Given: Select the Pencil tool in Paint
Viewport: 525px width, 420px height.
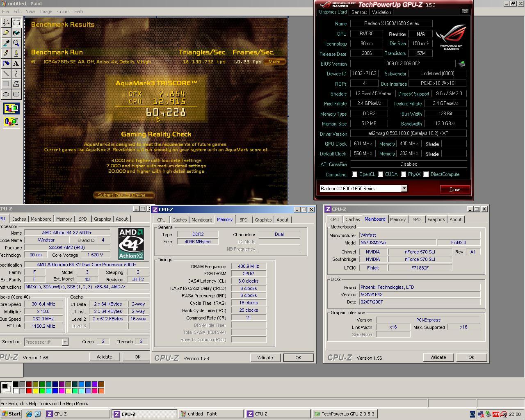Looking at the screenshot, I should (6, 53).
